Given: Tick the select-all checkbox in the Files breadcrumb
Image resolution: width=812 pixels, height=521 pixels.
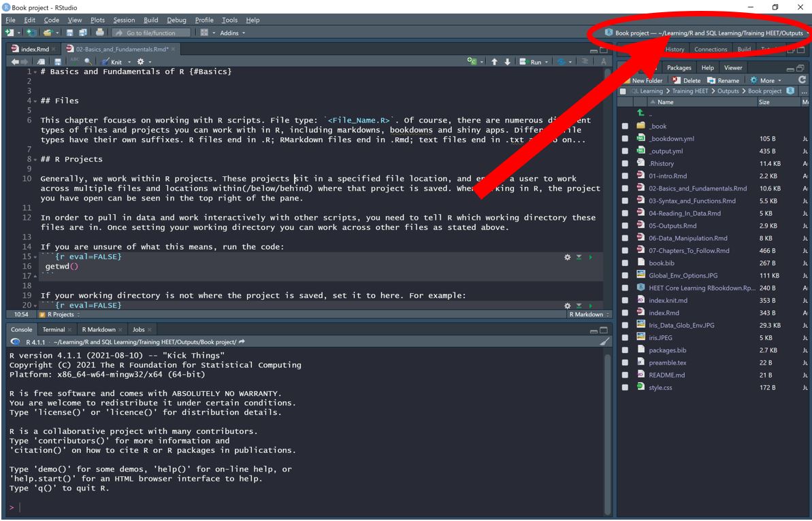Looking at the screenshot, I should click(x=623, y=91).
